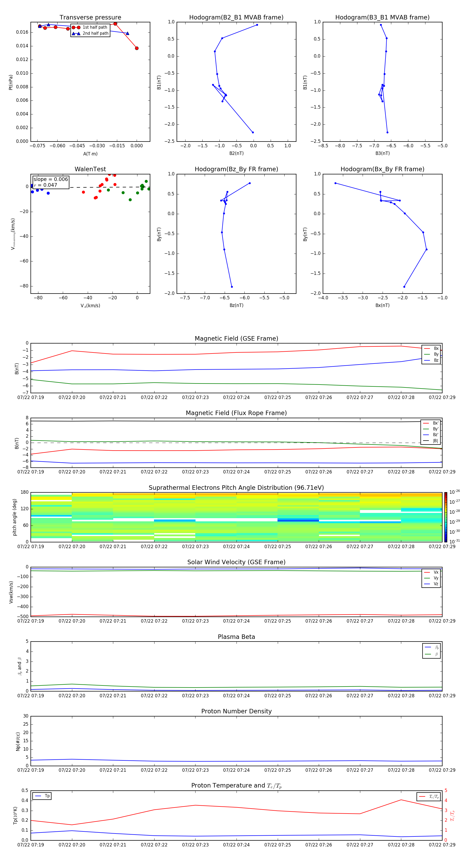Click the "Proton Temperature and Te/Tp" title
Viewport: 473px width, 868px height.
(236, 786)
